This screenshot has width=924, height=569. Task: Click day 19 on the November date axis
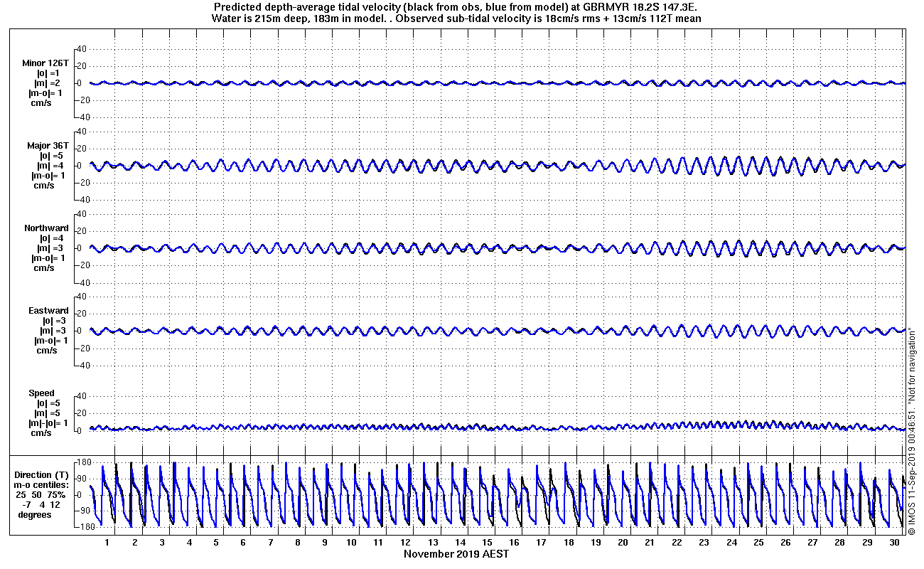[596, 543]
